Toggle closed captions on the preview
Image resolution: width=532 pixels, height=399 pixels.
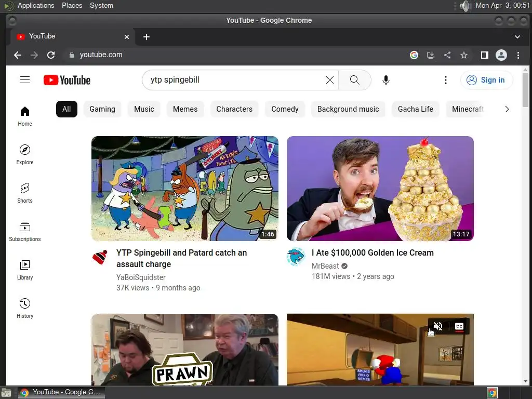459,326
